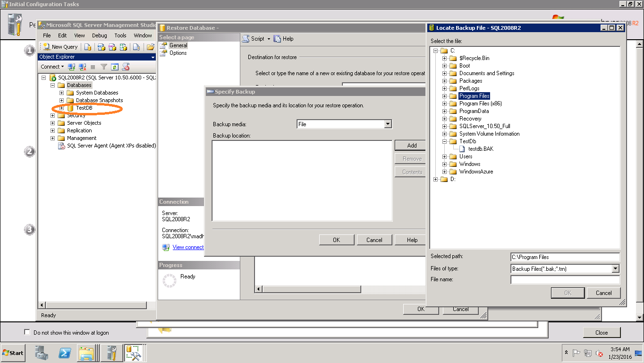Click the Analysis Services DMX Query icon
Image resolution: width=644 pixels, height=363 pixels.
pyautogui.click(x=112, y=47)
